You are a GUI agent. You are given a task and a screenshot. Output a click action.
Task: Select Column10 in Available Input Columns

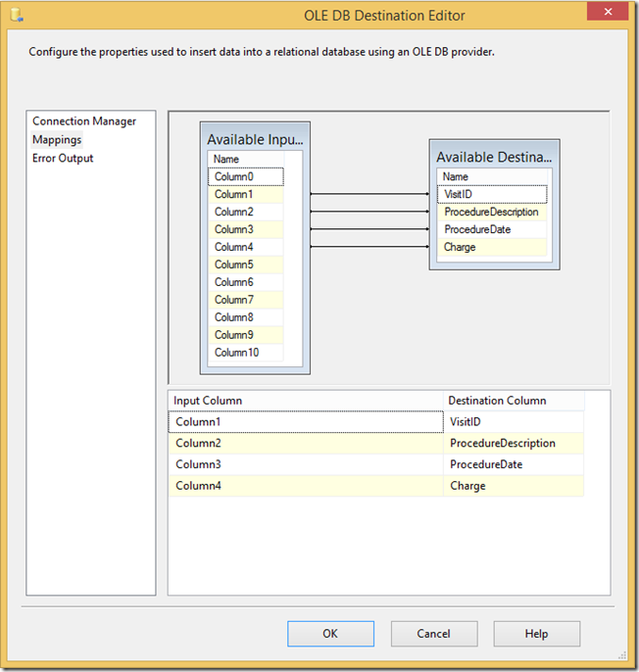coord(246,353)
